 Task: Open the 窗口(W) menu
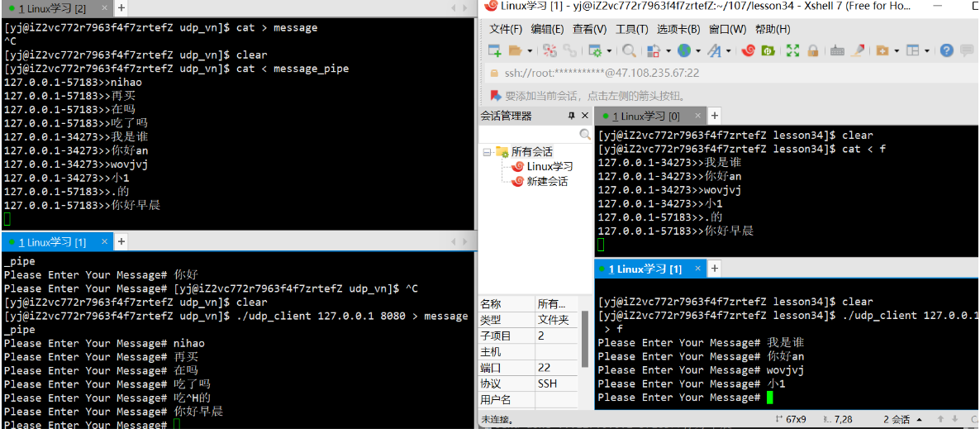point(727,30)
